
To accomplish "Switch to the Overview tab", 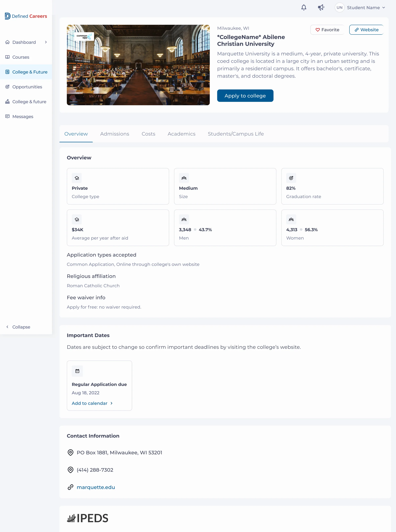I will 76,134.
